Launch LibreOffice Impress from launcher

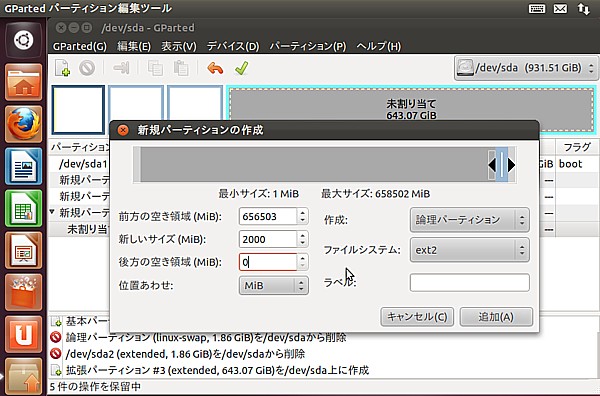[23, 250]
